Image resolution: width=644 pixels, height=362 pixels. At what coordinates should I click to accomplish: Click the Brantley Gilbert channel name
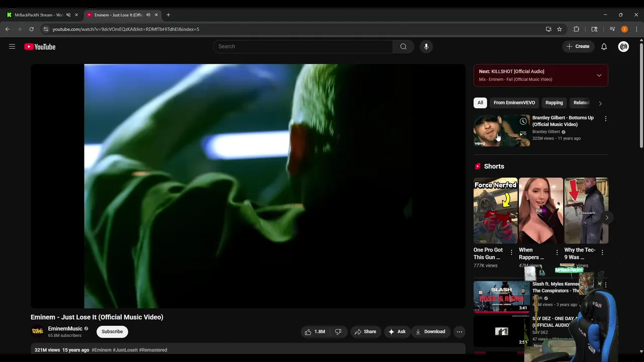click(546, 132)
